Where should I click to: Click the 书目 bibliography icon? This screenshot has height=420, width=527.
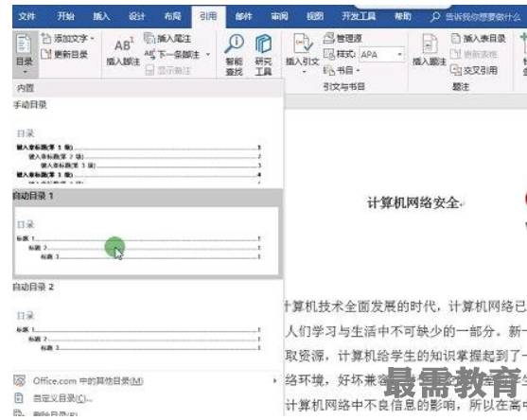pyautogui.click(x=329, y=70)
